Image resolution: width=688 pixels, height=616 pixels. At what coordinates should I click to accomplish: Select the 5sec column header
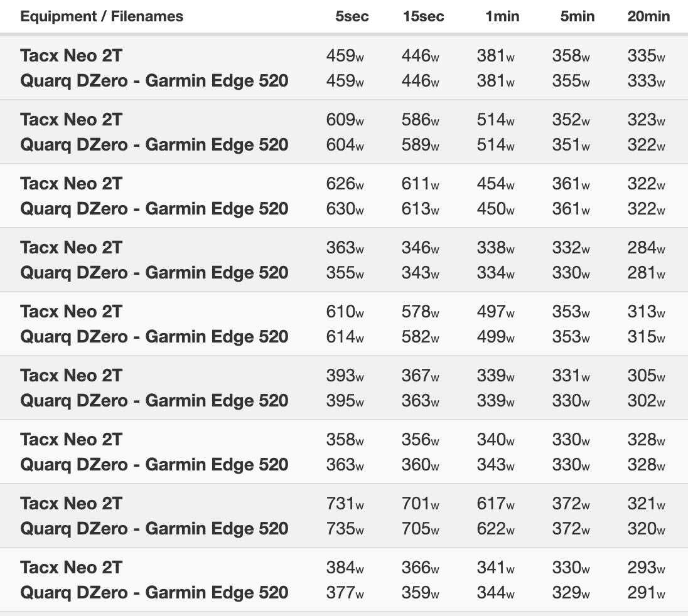[x=352, y=17]
